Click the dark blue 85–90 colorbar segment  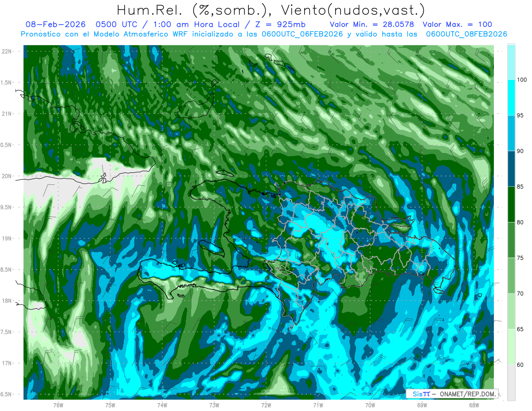[x=511, y=169]
